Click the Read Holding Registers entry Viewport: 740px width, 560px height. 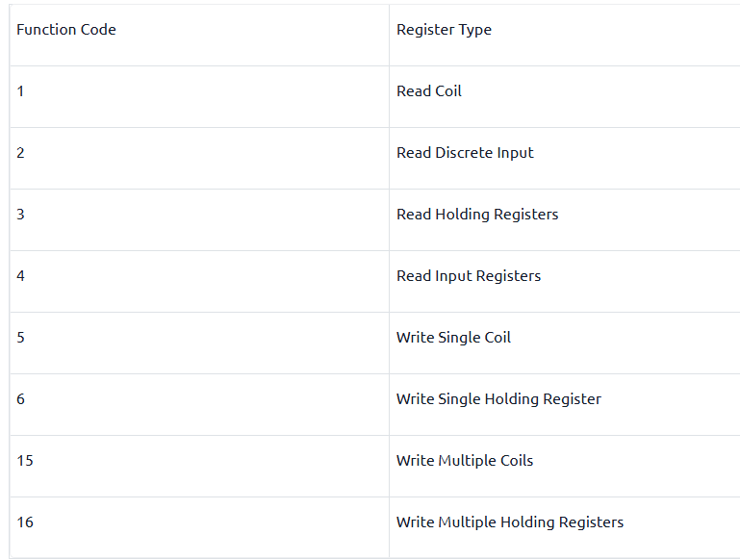pyautogui.click(x=477, y=215)
